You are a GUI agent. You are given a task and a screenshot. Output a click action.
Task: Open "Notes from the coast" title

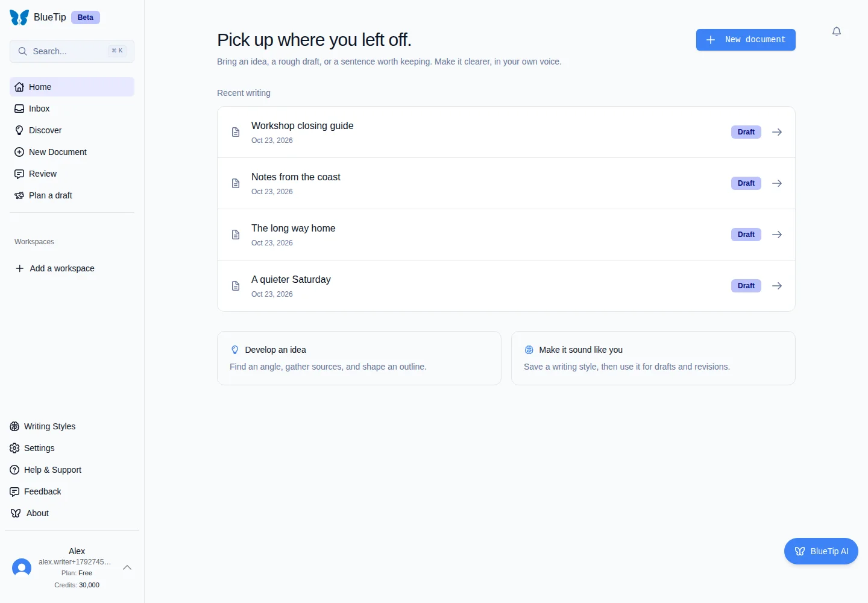pos(296,177)
